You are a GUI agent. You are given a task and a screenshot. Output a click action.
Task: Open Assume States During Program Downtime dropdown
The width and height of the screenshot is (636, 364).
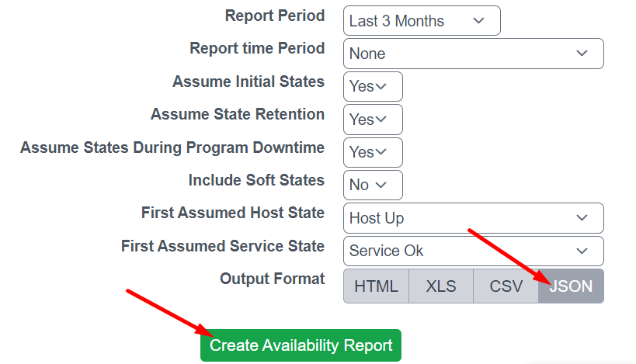pos(373,152)
